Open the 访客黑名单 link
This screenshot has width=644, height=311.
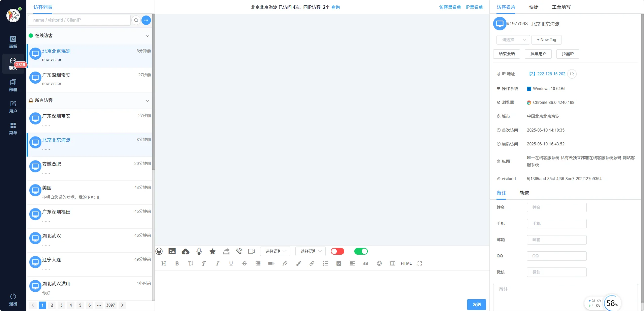tap(450, 7)
